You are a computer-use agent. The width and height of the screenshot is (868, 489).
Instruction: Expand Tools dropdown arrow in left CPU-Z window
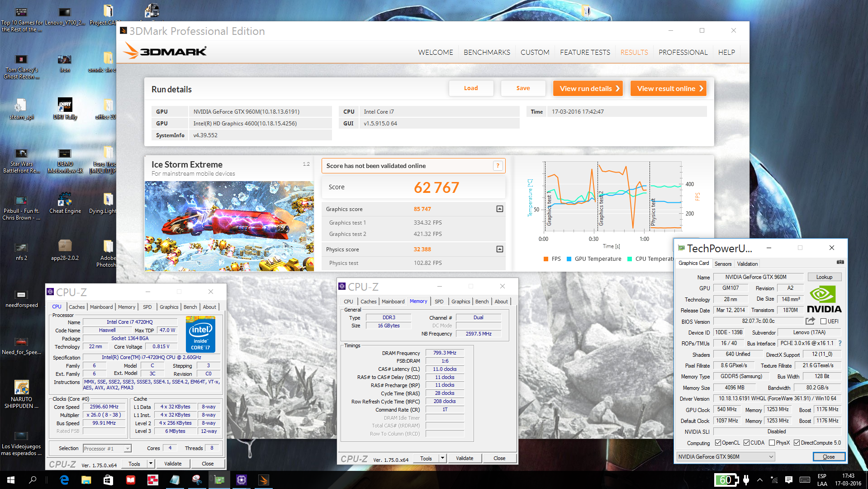coord(151,464)
